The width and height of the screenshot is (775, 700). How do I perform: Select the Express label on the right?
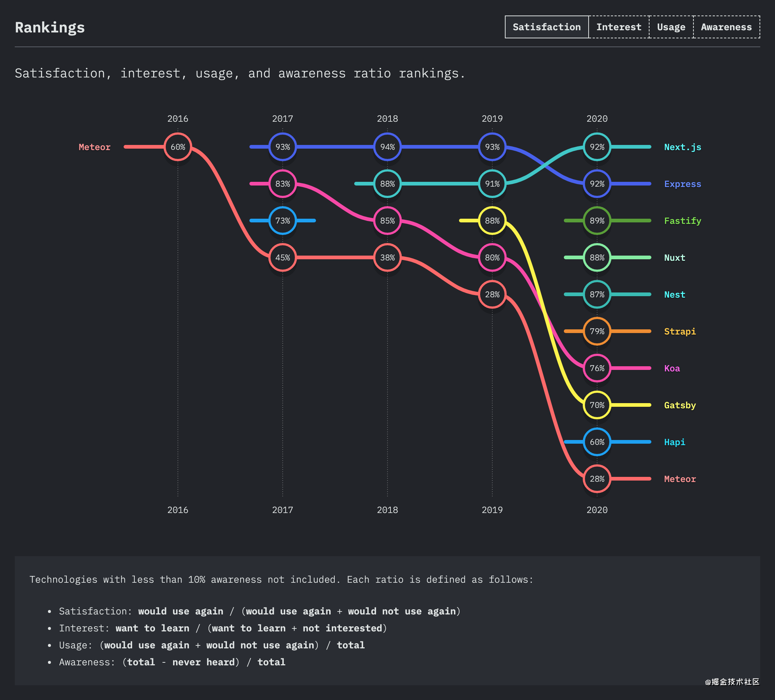coord(682,184)
